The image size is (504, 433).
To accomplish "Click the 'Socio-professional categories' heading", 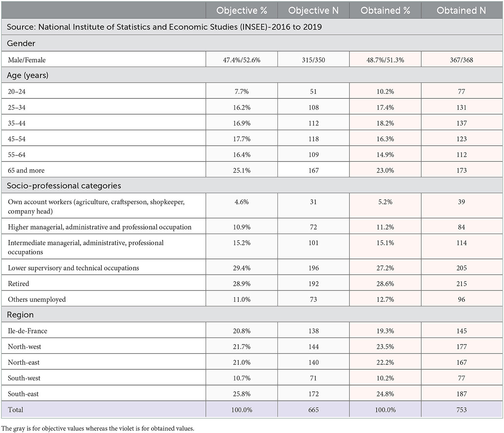I will pyautogui.click(x=64, y=186).
